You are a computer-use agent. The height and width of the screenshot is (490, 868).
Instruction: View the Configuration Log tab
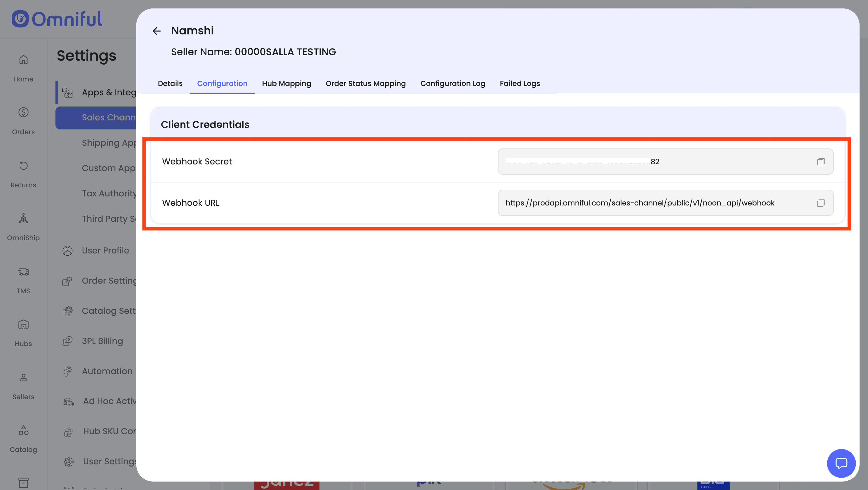(x=452, y=83)
